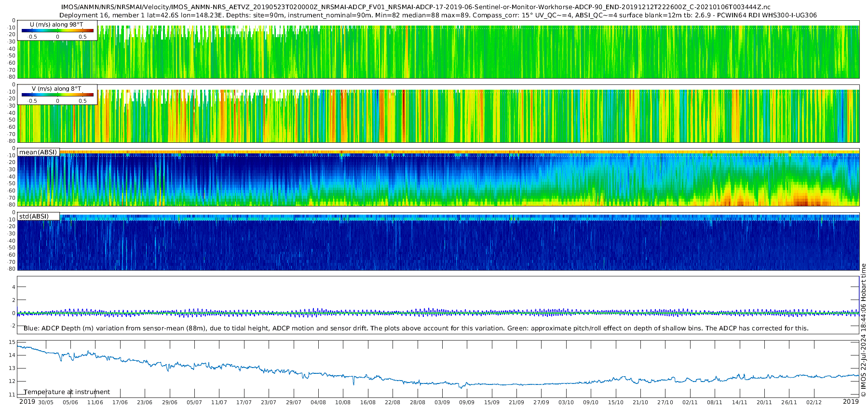
Task: Click the blue-green depth variation line in the fifth panel
Action: 438,313
